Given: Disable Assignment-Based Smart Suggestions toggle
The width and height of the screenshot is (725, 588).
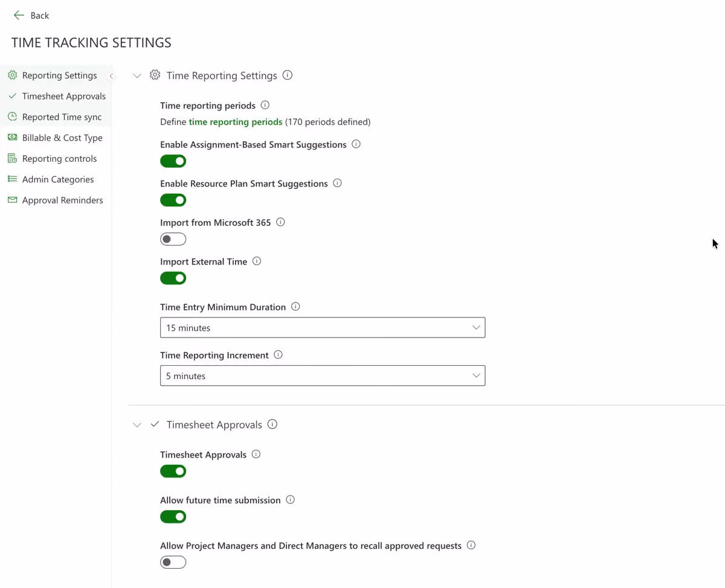Looking at the screenshot, I should 173,161.
